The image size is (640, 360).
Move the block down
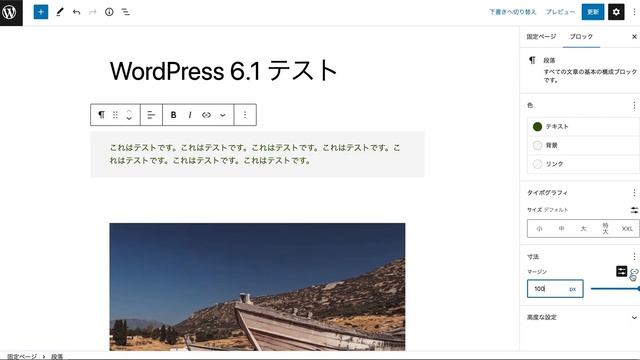click(129, 119)
